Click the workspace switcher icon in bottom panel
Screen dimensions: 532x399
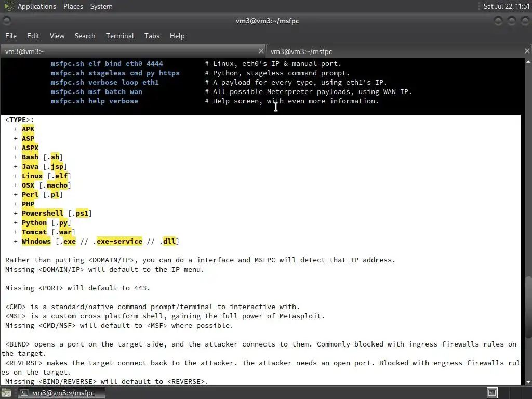[x=492, y=393]
